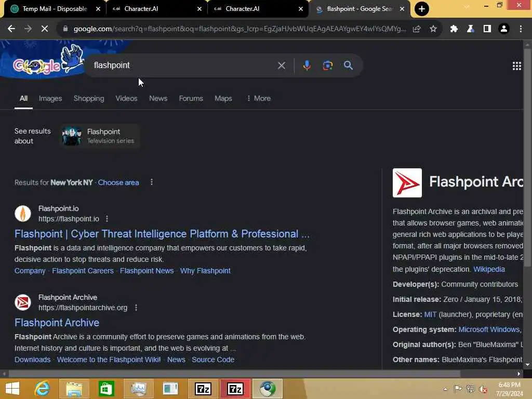Screen dimensions: 532x399
Task: Click the Flashpoint Archive red logo in knowledge panel
Action: [x=407, y=182]
